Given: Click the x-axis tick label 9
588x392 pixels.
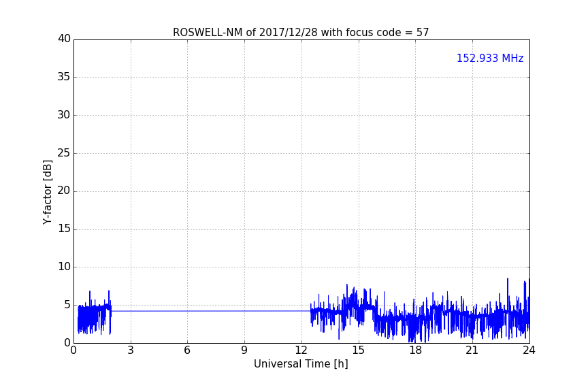Looking at the screenshot, I should click(244, 350).
